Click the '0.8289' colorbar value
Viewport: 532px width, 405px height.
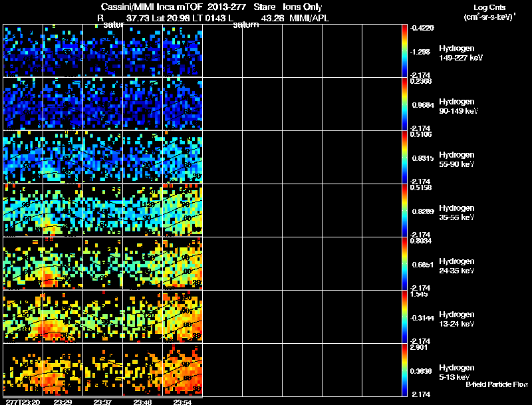coord(423,211)
